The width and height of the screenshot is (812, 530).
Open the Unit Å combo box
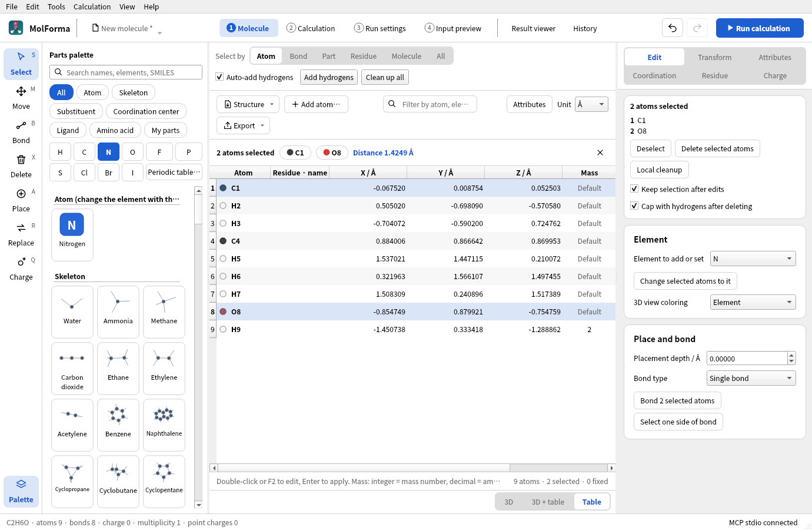click(x=591, y=104)
